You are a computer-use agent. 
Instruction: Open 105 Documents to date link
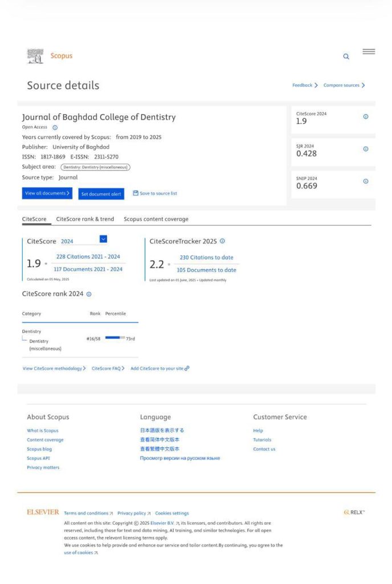click(206, 270)
